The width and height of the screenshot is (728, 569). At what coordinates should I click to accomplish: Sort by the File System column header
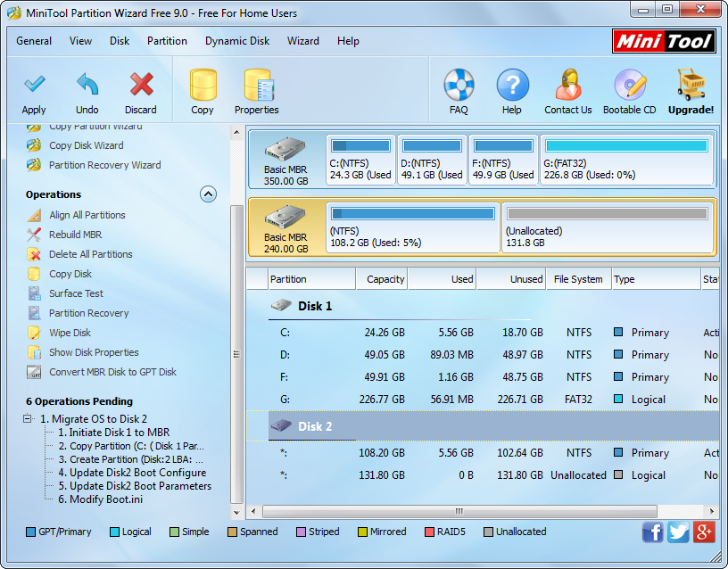[578, 279]
